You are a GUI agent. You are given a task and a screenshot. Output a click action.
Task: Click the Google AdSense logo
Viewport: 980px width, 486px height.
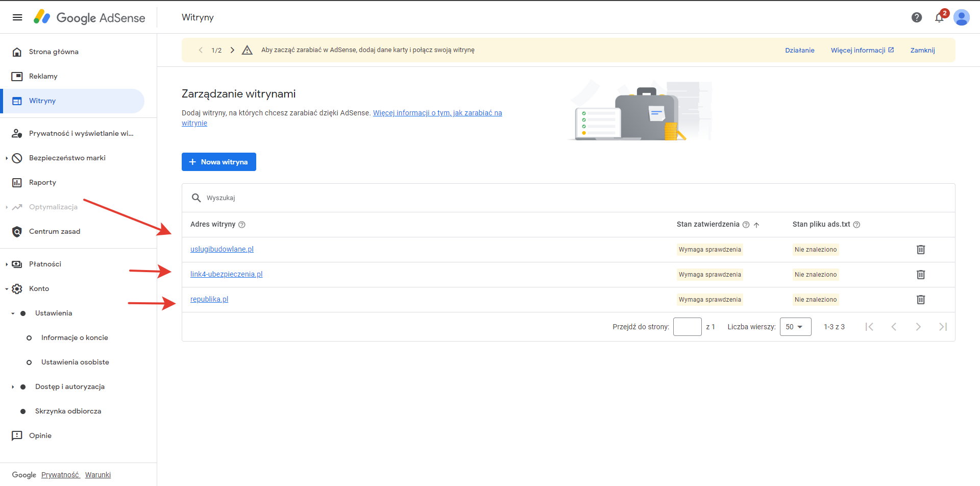coord(89,17)
